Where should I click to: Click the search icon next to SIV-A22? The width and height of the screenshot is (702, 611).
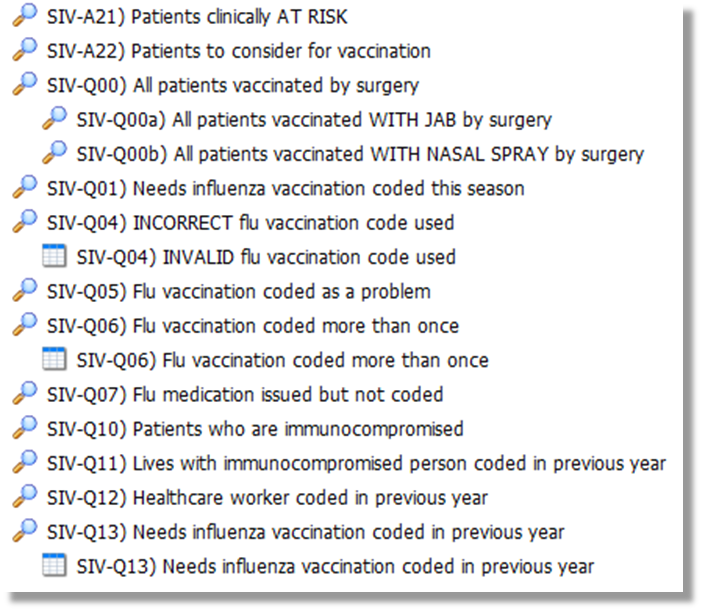click(25, 50)
